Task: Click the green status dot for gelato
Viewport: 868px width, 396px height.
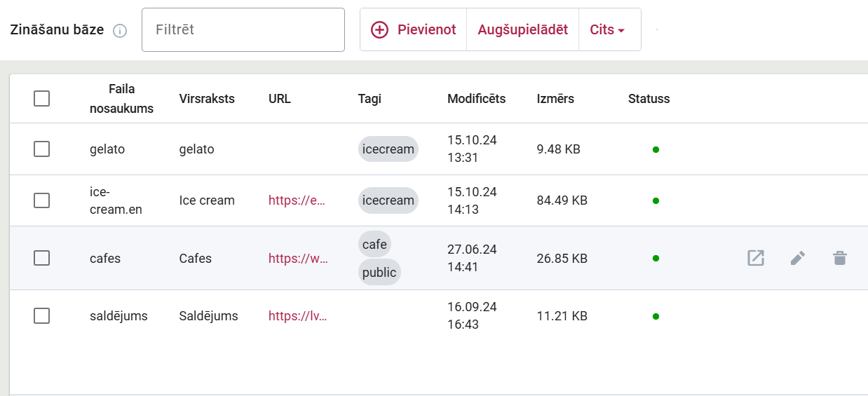Action: 656,149
